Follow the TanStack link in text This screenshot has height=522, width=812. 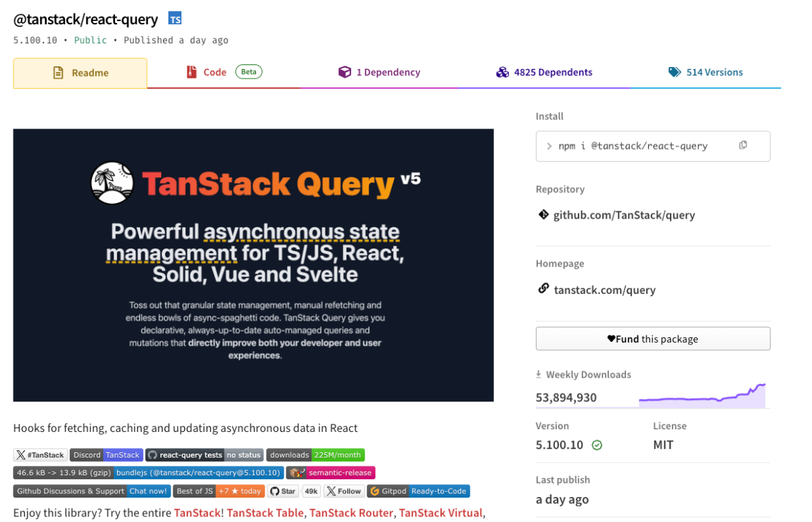(197, 513)
